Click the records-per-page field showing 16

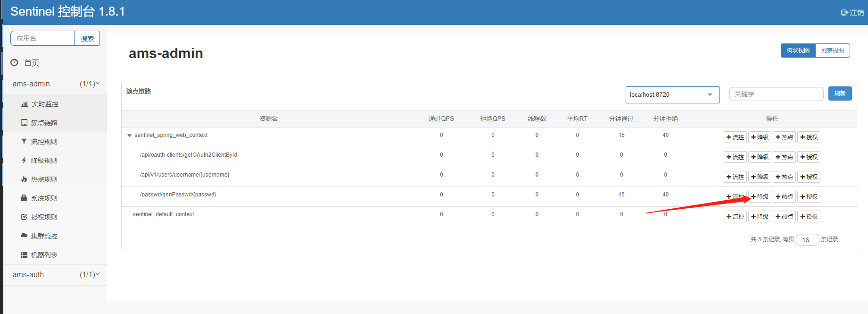(x=807, y=240)
